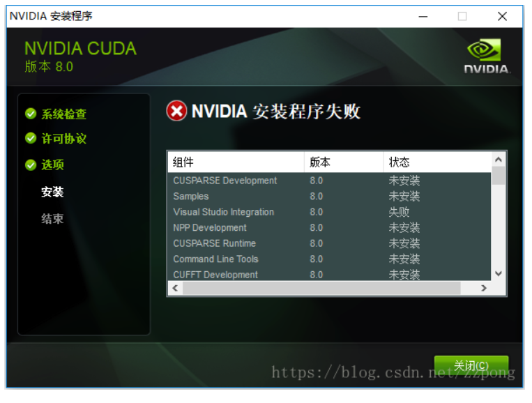Click the 8.0 version of CUSPARSE Runtime

pos(316,243)
